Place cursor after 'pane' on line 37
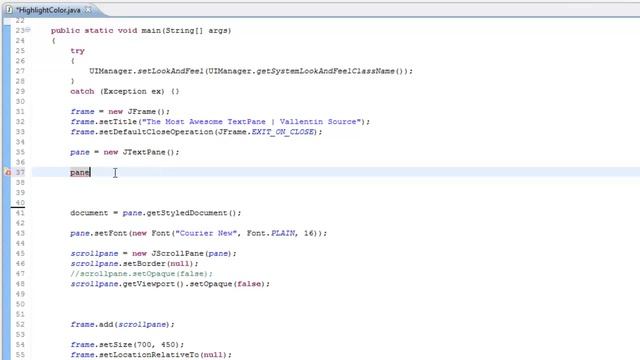This screenshot has width=640, height=360. pyautogui.click(x=91, y=173)
